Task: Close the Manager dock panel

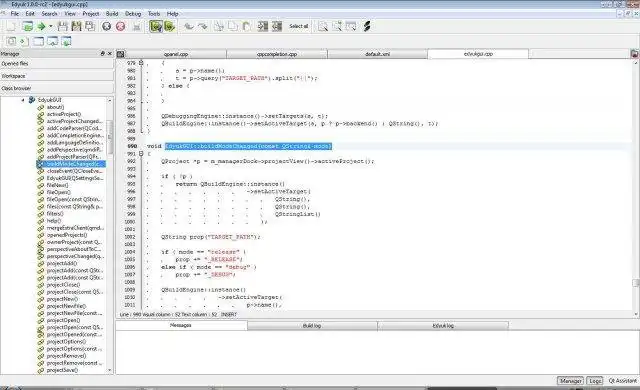Action: [109, 53]
